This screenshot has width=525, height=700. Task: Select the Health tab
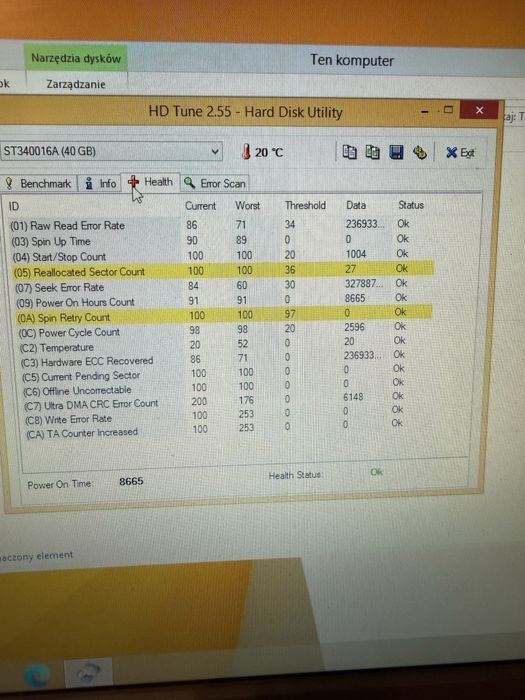pos(150,182)
